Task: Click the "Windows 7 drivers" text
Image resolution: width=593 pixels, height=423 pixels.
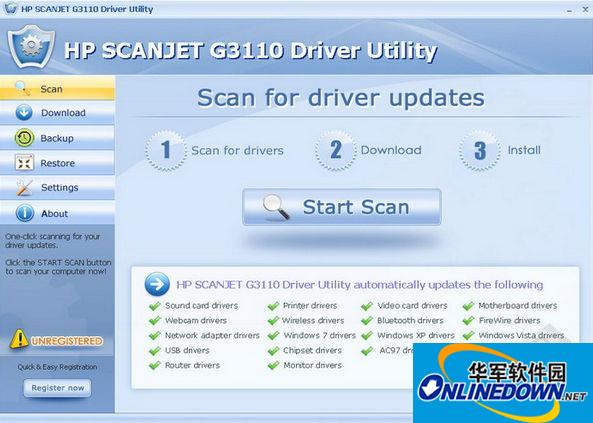Action: [x=320, y=335]
